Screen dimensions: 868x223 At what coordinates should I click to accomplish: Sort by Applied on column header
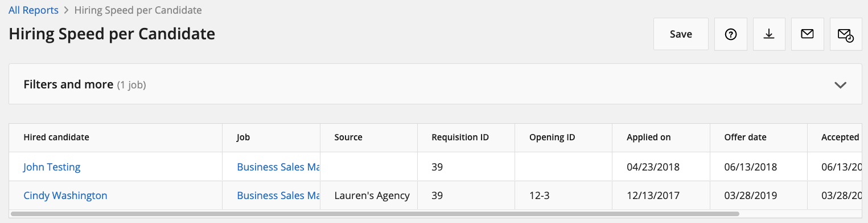pyautogui.click(x=649, y=137)
